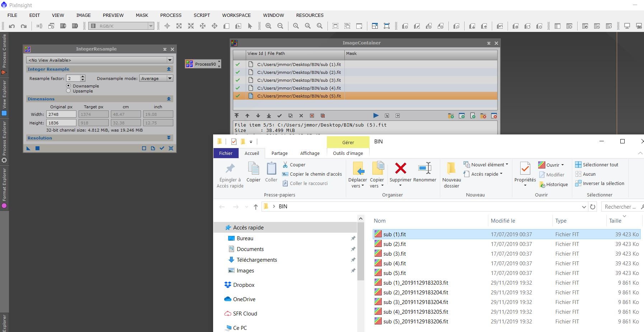Select the Downsample radio option
This screenshot has height=332, width=644.
point(69,86)
